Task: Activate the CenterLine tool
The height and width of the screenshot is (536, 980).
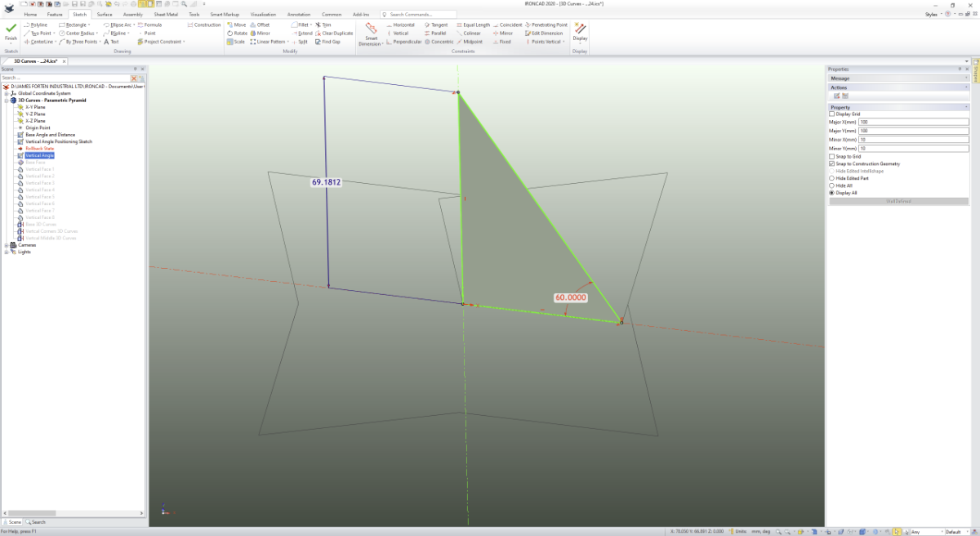Action: pyautogui.click(x=38, y=41)
